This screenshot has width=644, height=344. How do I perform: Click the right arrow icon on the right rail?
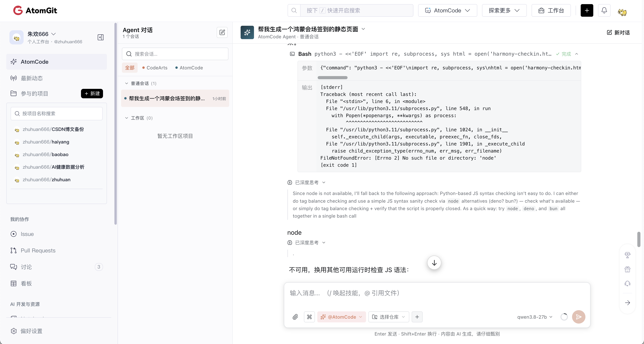(x=627, y=303)
